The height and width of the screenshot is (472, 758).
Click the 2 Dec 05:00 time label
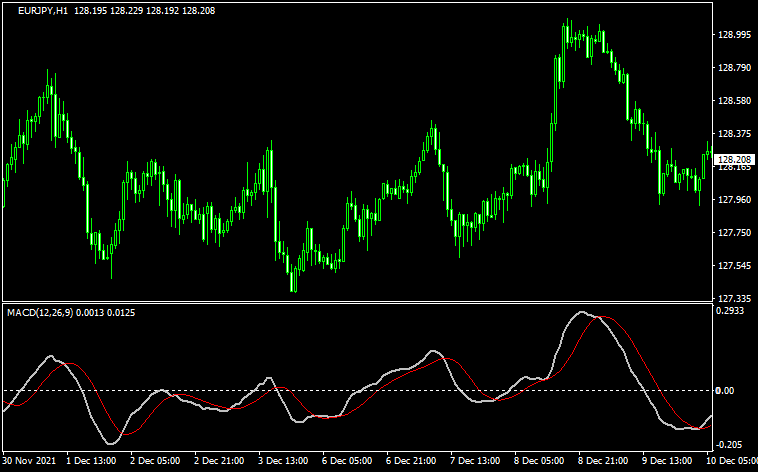pos(155,460)
